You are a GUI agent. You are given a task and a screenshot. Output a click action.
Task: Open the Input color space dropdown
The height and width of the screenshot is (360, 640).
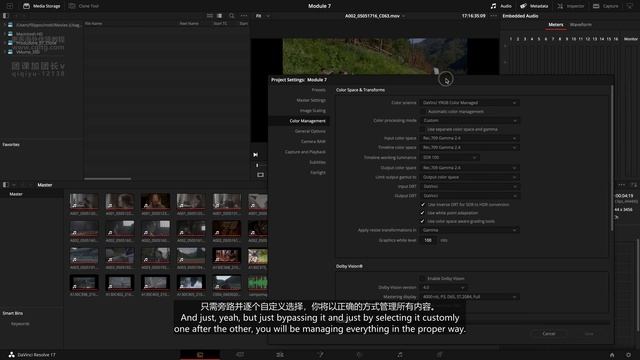click(x=469, y=138)
